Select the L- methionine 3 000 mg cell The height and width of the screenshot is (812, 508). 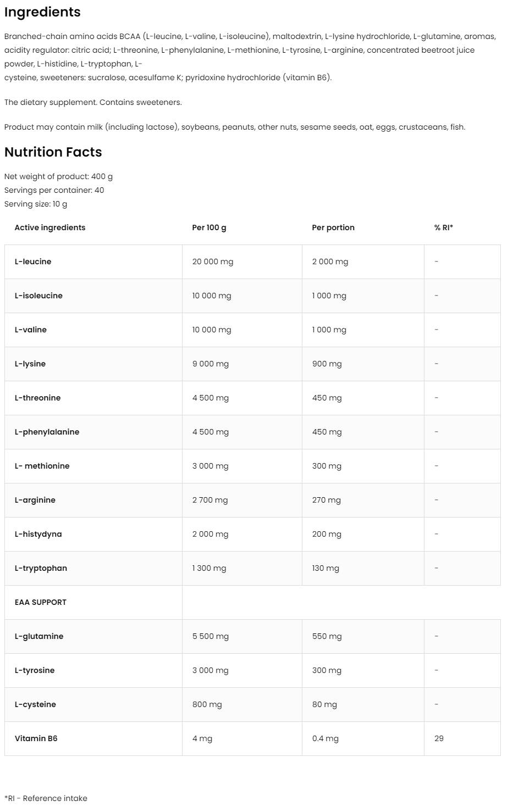point(211,466)
